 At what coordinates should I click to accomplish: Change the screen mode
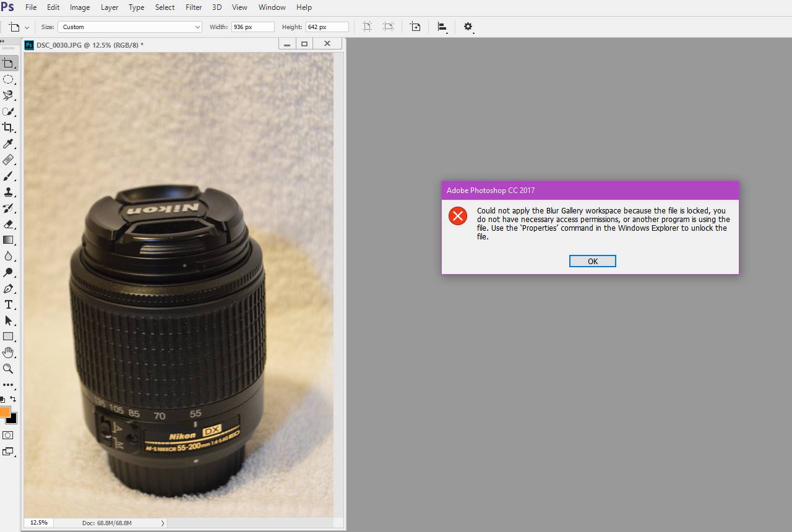tap(9, 452)
